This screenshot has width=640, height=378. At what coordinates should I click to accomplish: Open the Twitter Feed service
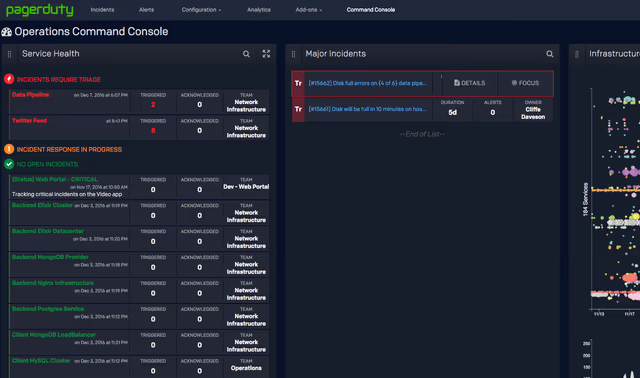coord(29,120)
